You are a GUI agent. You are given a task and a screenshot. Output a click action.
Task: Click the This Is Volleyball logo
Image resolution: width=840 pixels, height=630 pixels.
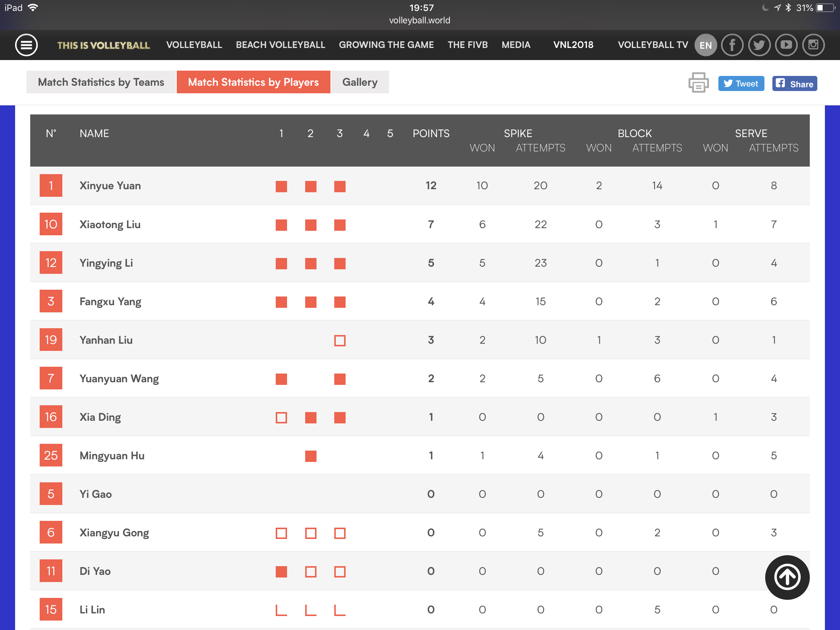pos(103,45)
